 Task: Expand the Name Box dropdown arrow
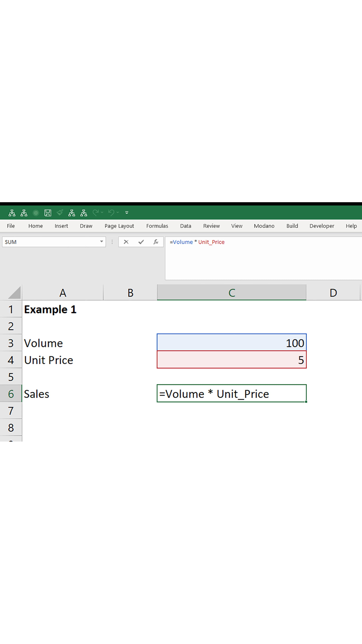[101, 241]
